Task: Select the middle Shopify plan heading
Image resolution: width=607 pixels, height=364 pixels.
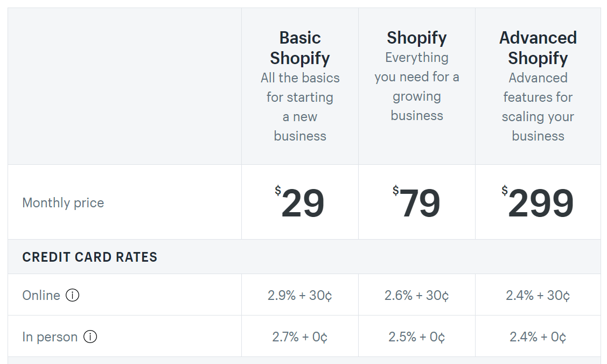Action: click(x=417, y=38)
